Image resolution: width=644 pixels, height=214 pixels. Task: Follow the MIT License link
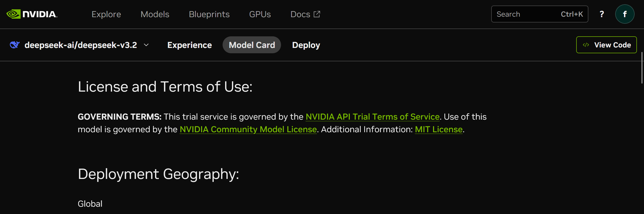pyautogui.click(x=439, y=129)
